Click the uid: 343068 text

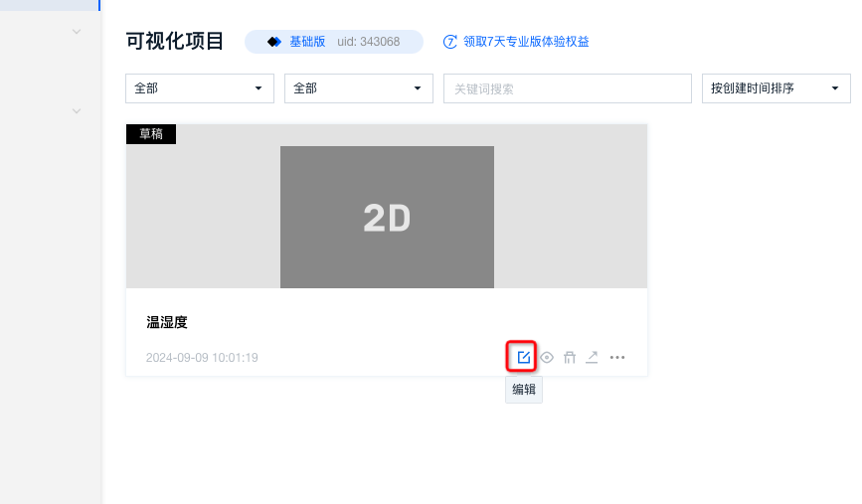[369, 42]
